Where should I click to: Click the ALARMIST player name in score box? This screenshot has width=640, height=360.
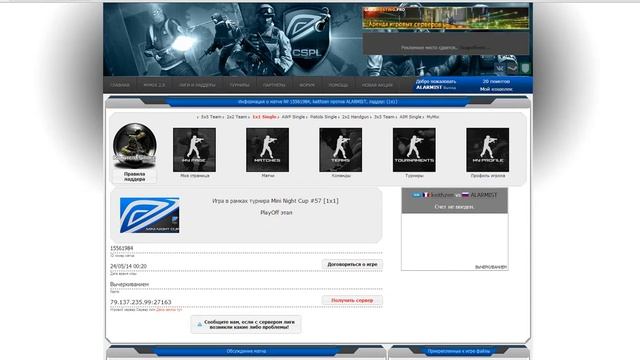484,195
